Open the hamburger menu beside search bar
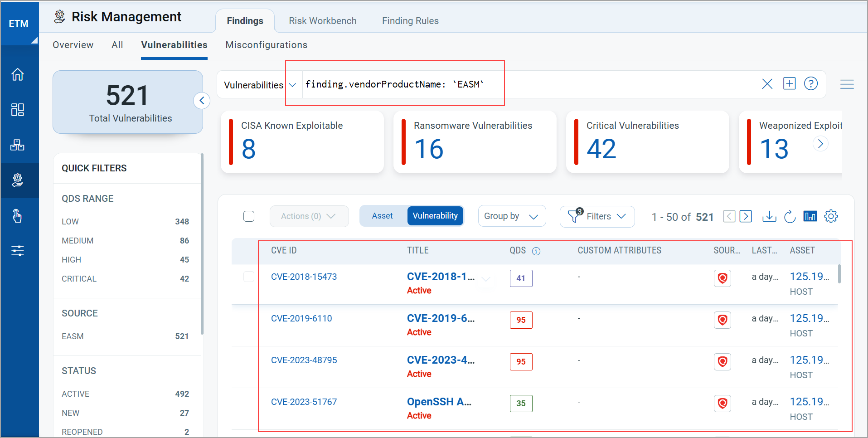The image size is (868, 438). tap(847, 84)
